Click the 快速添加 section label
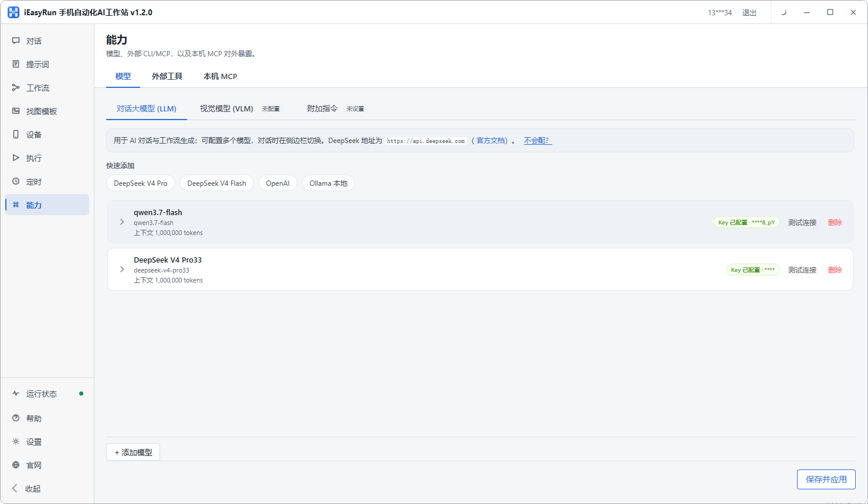Screen dimensions: 868x504 coord(120,166)
